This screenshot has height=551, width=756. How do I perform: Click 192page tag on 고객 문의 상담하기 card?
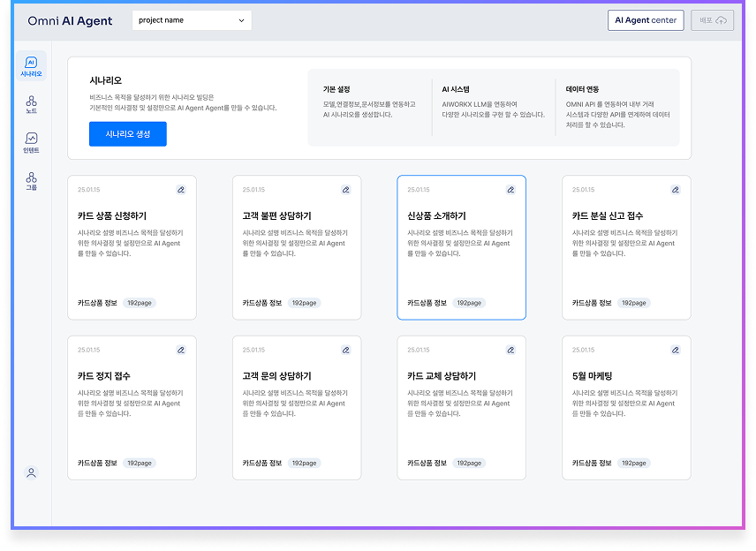click(x=304, y=463)
